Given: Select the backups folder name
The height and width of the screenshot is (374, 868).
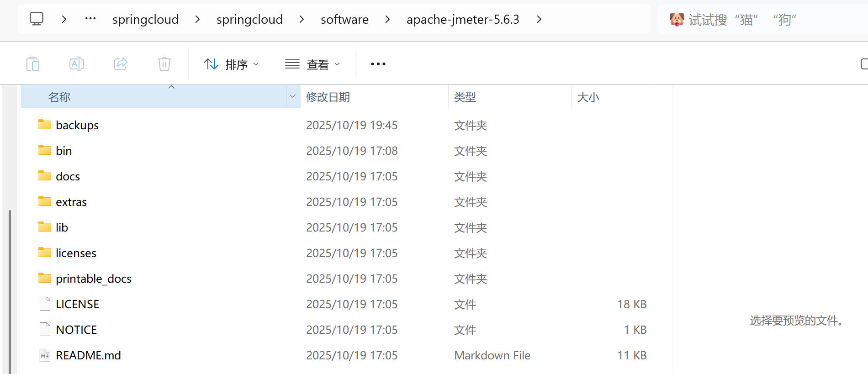Looking at the screenshot, I should (x=77, y=125).
